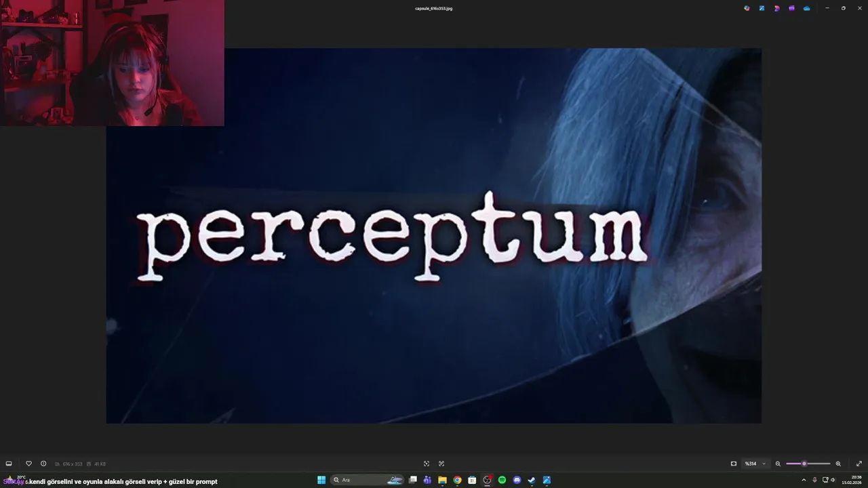Click the capsule_616x353.jpg file title
This screenshot has width=868, height=488.
tap(434, 8)
